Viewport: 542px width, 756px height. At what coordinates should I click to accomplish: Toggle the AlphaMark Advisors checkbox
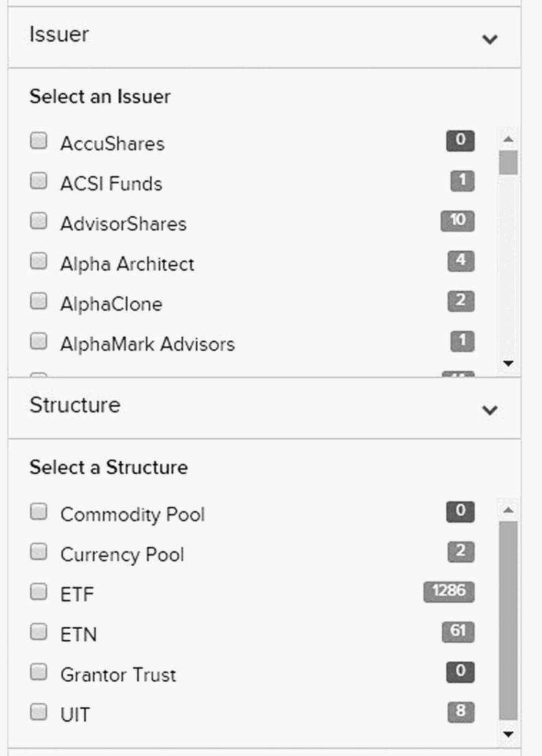(x=38, y=341)
